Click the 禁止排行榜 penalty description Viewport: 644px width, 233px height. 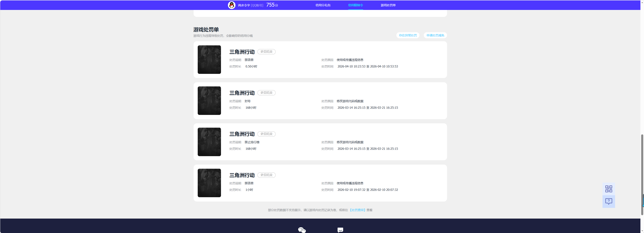(252, 142)
